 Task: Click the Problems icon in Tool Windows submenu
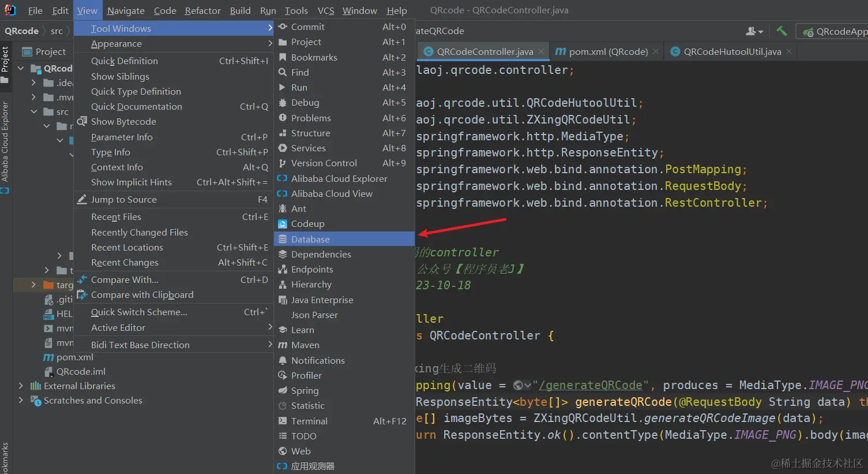tap(283, 118)
